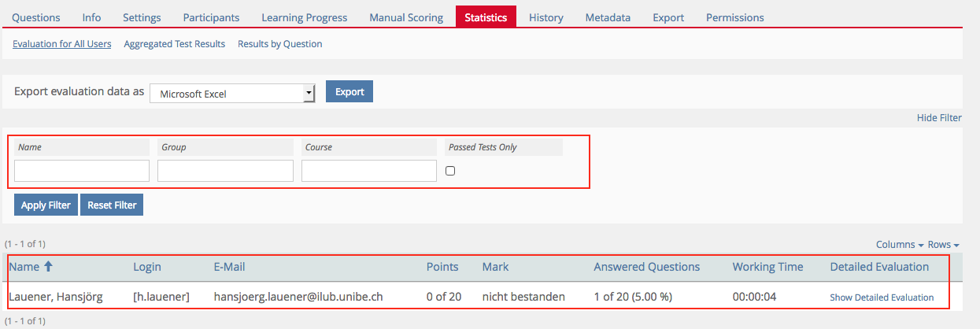Click the Name filter input field
This screenshot has width=980, height=329.
click(82, 171)
